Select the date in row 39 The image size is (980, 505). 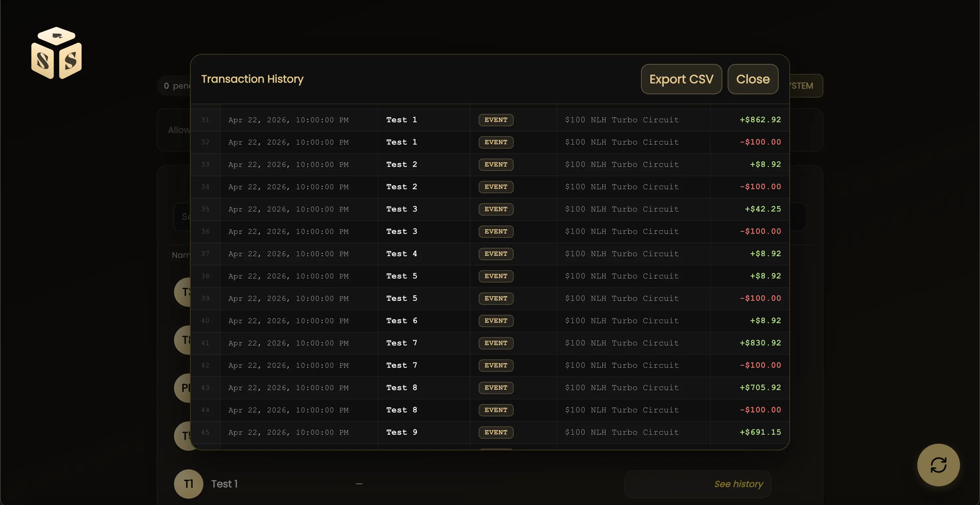coord(288,298)
